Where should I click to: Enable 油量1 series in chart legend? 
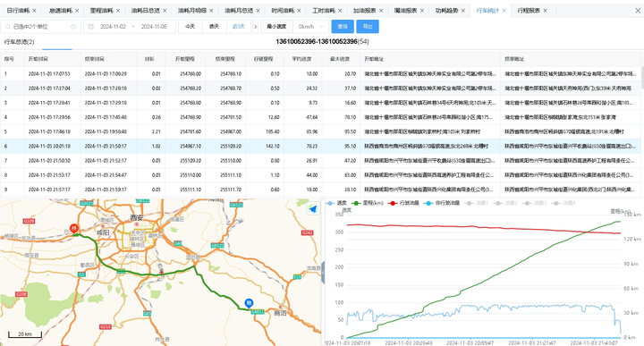pos(477,203)
